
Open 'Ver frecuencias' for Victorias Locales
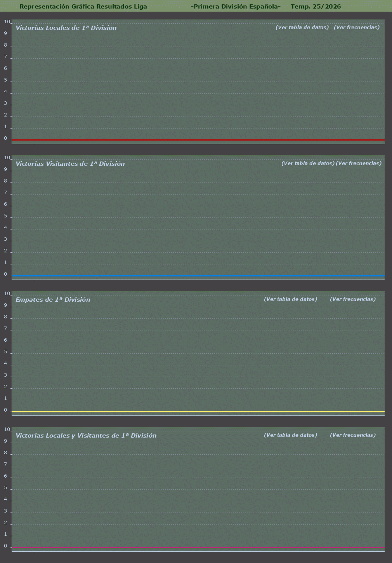[x=356, y=28]
